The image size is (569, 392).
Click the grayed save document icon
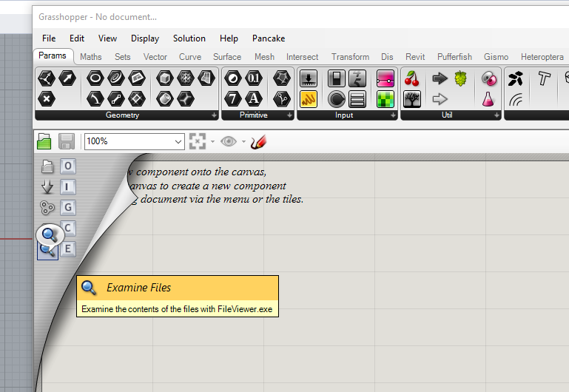(67, 141)
